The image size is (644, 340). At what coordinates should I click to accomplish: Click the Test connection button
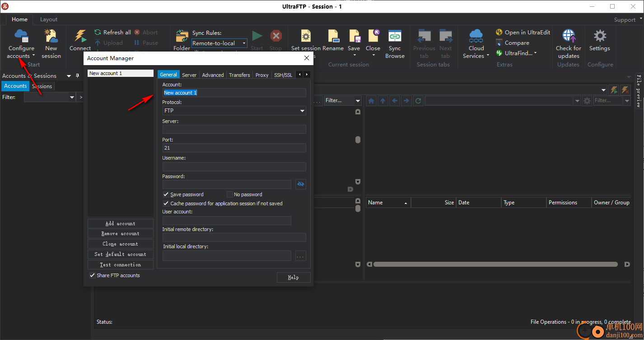coord(121,265)
